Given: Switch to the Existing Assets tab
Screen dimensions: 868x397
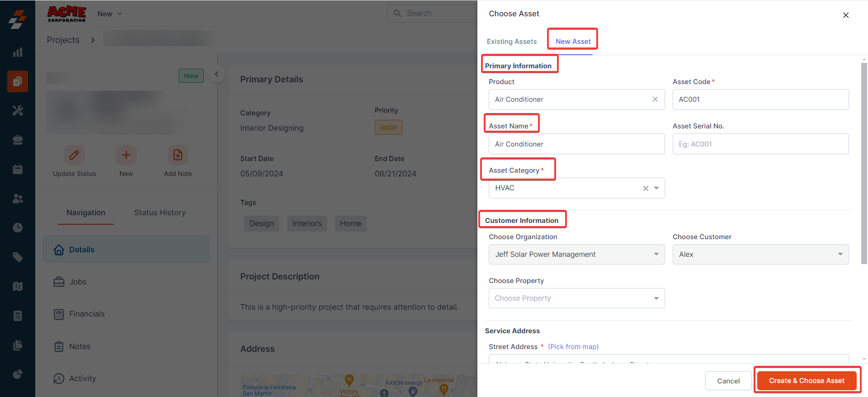Looking at the screenshot, I should click(x=512, y=42).
